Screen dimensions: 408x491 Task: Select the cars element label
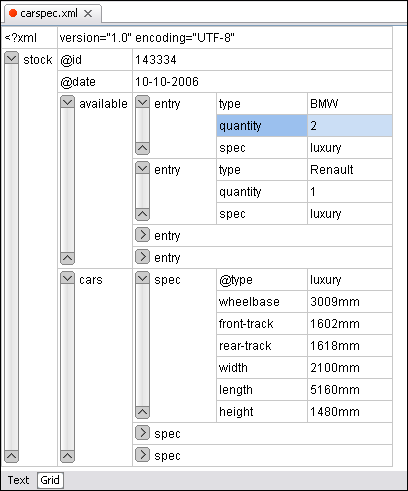point(91,280)
